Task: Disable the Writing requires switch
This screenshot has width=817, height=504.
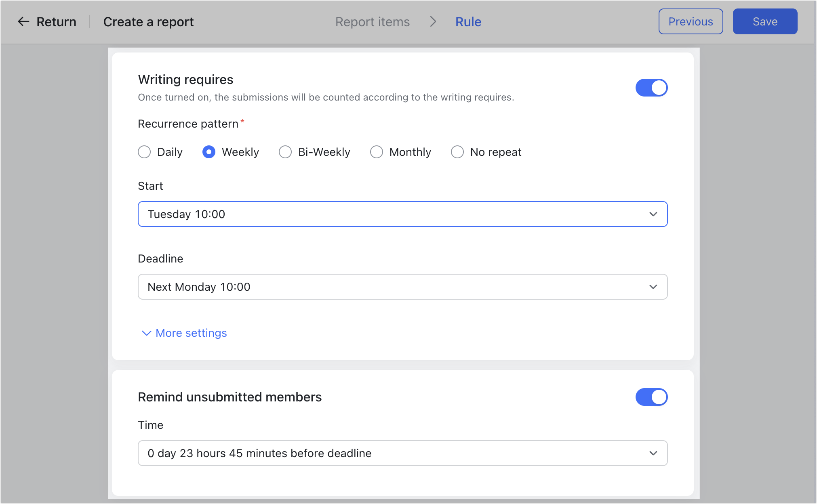Action: (651, 87)
